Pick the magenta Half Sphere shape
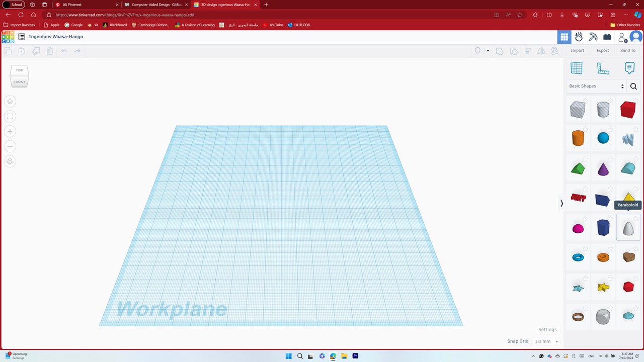Image resolution: width=644 pixels, height=362 pixels. pyautogui.click(x=578, y=229)
